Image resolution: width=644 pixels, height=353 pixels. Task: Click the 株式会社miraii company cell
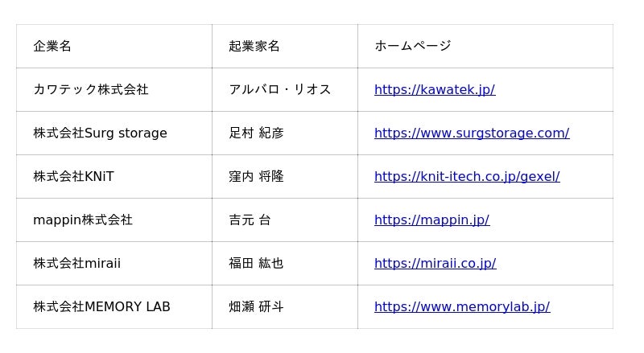[x=76, y=263]
